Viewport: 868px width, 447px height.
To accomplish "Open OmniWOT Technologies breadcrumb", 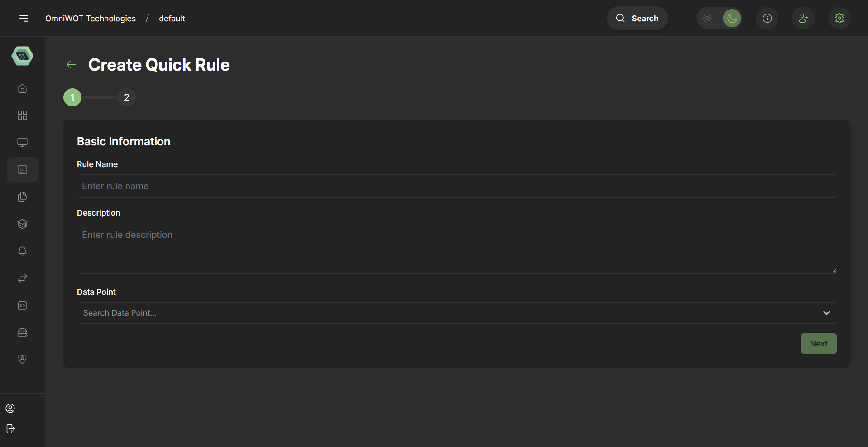I will pos(90,19).
